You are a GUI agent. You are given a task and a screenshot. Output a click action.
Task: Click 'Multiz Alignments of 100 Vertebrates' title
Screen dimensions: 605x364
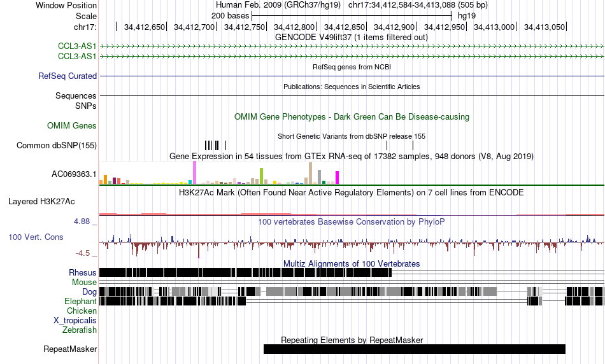point(352,263)
